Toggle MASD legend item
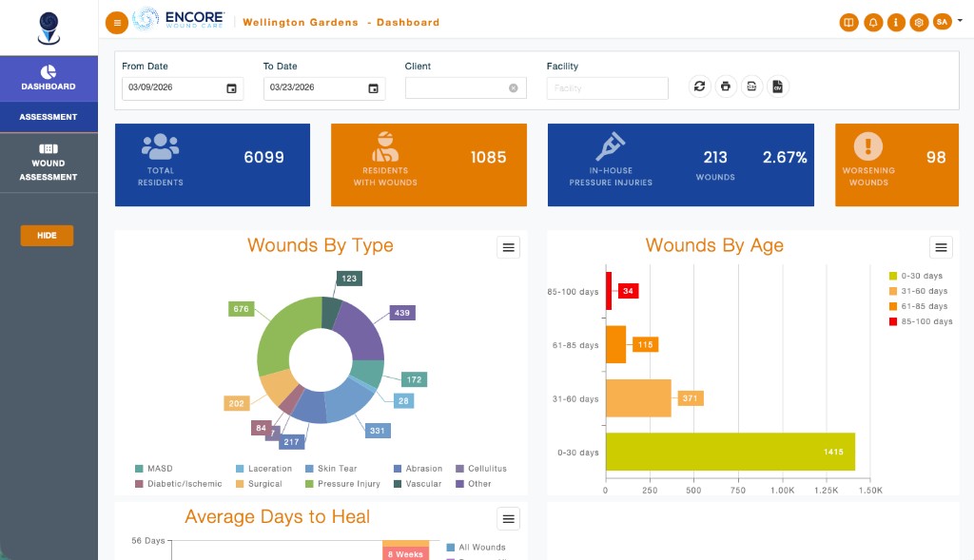The height and width of the screenshot is (560, 974). pos(154,469)
